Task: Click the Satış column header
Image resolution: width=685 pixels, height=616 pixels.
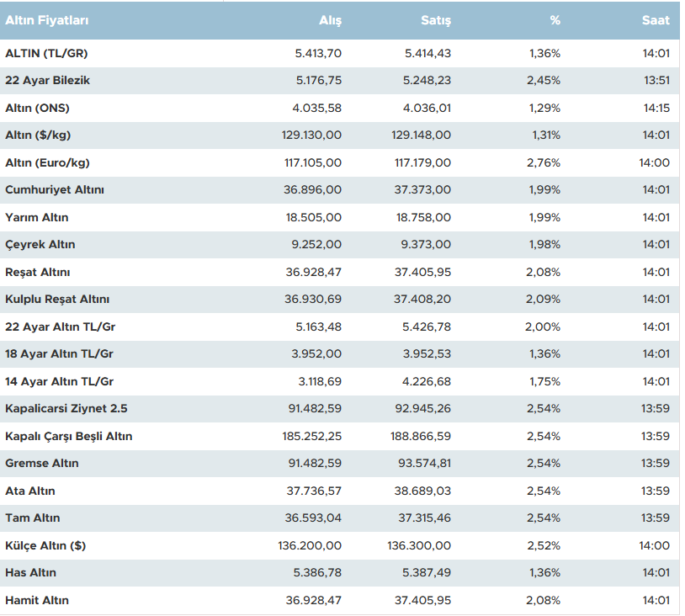Action: (x=436, y=20)
